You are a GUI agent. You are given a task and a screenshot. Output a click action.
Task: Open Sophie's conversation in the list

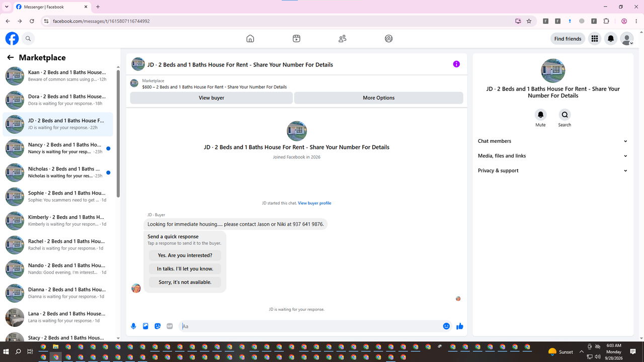(x=58, y=197)
